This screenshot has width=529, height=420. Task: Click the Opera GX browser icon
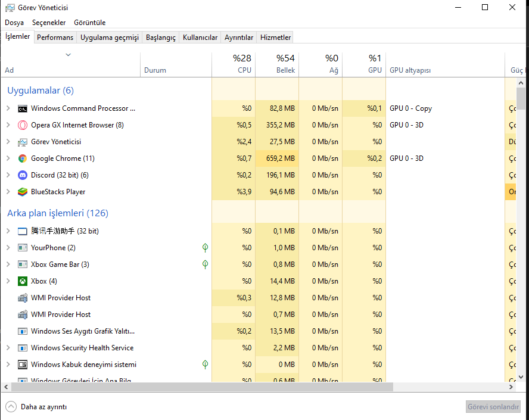22,125
